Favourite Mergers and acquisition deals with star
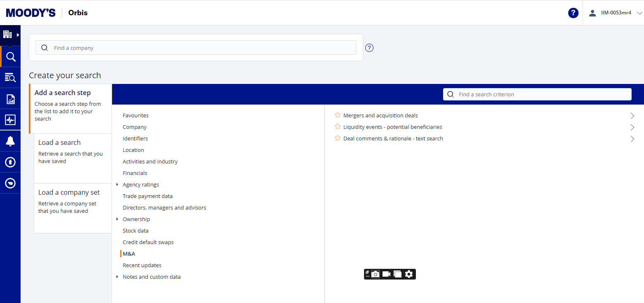The height and width of the screenshot is (303, 644). pos(338,115)
